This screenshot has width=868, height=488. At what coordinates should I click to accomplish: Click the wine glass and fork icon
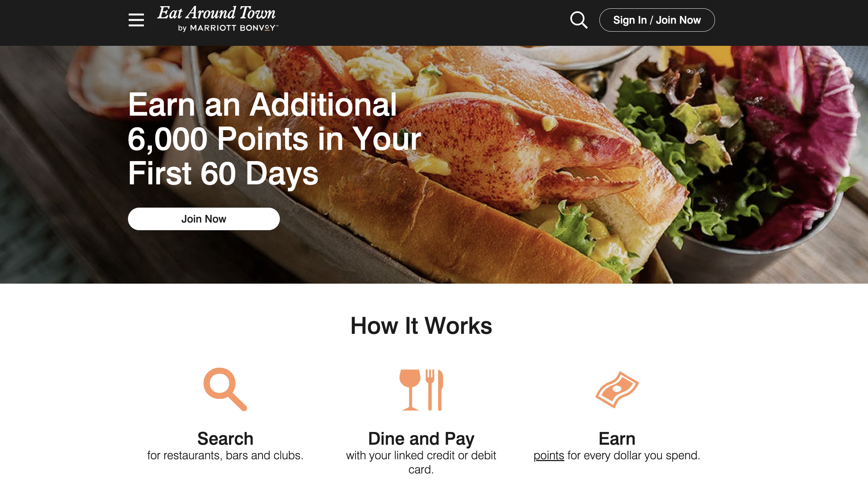(421, 390)
